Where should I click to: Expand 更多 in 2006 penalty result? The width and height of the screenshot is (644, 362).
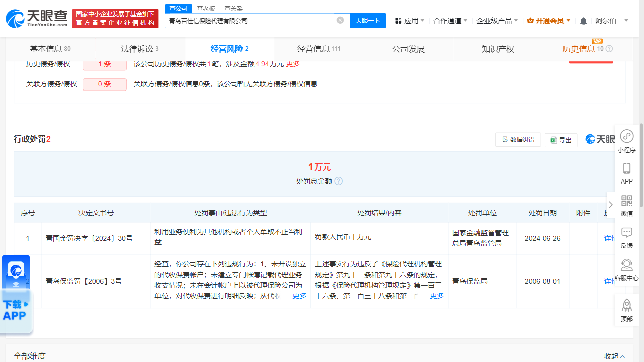tap(437, 296)
